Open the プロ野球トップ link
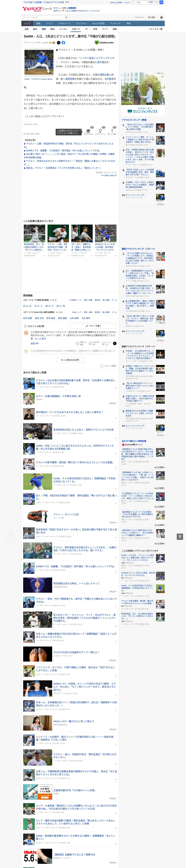 (75, 300)
